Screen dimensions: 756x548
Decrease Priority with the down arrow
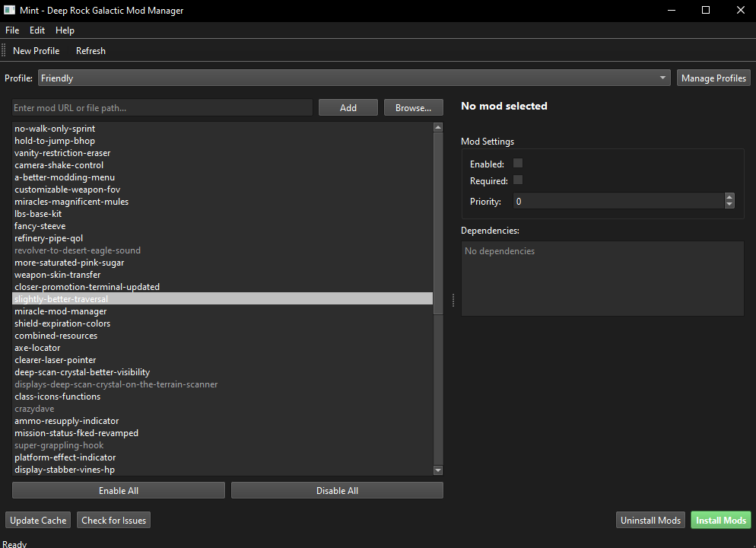click(729, 205)
